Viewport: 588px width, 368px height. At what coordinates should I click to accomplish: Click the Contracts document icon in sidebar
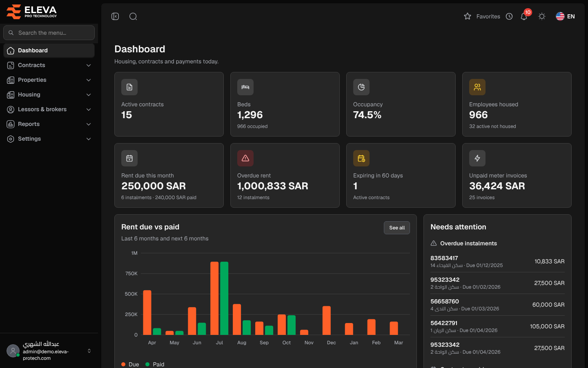(11, 65)
